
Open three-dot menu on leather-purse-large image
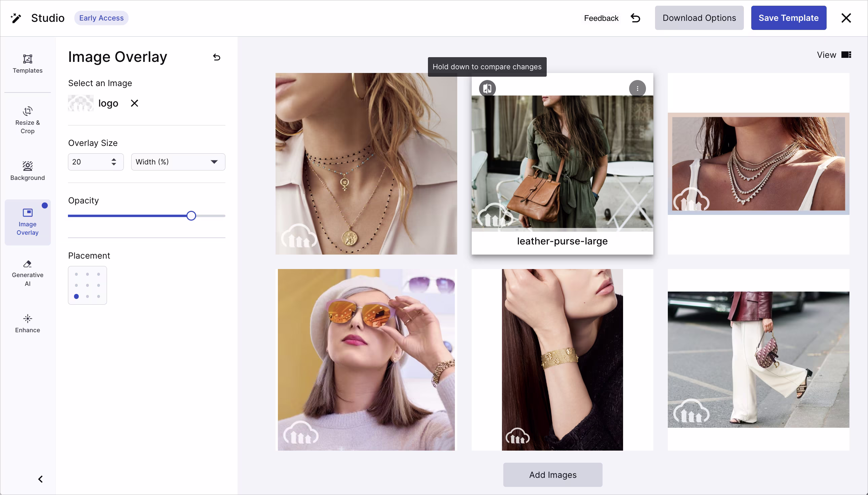(x=637, y=88)
